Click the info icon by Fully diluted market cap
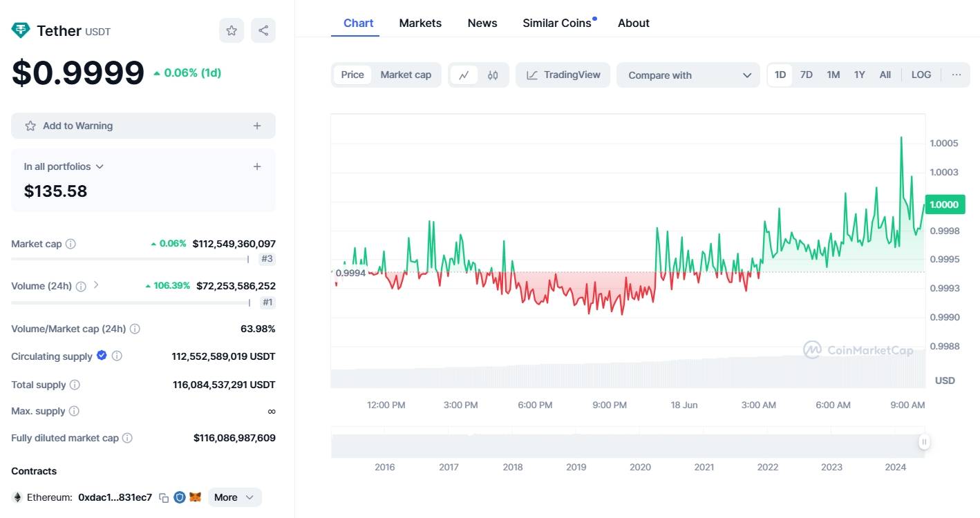This screenshot has width=980, height=518. pyautogui.click(x=127, y=438)
